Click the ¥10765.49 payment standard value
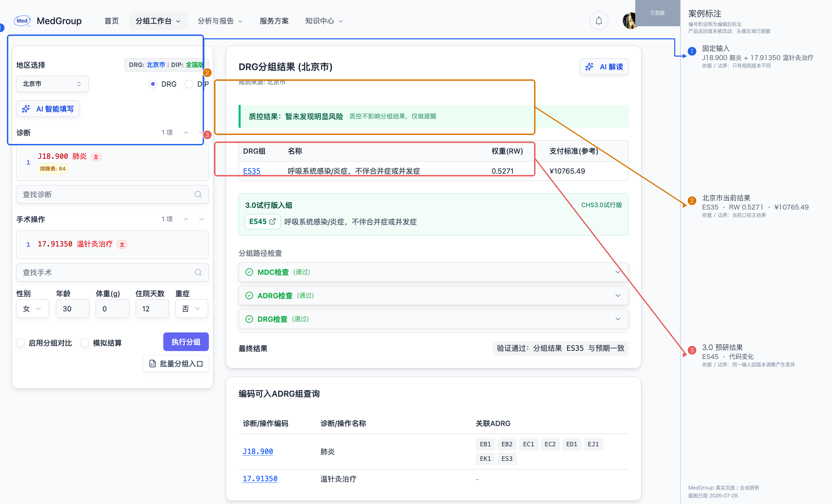Viewport: 832px width, 504px height. (567, 171)
